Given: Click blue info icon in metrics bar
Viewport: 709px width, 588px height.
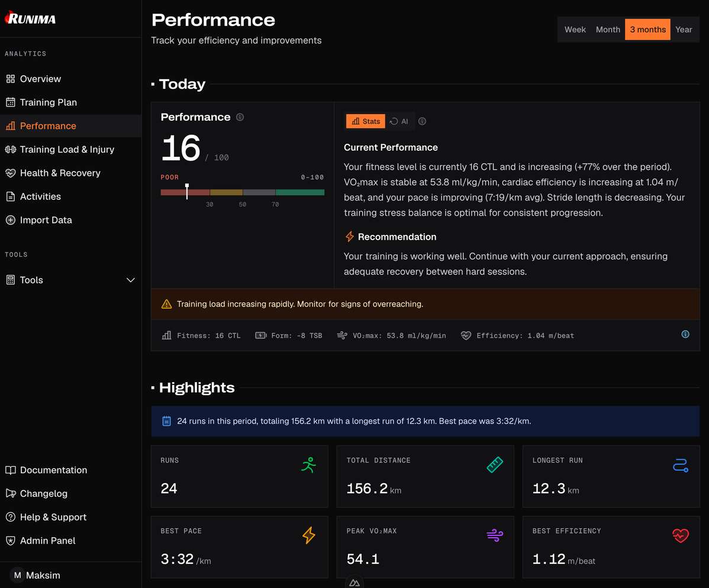Looking at the screenshot, I should tap(685, 334).
